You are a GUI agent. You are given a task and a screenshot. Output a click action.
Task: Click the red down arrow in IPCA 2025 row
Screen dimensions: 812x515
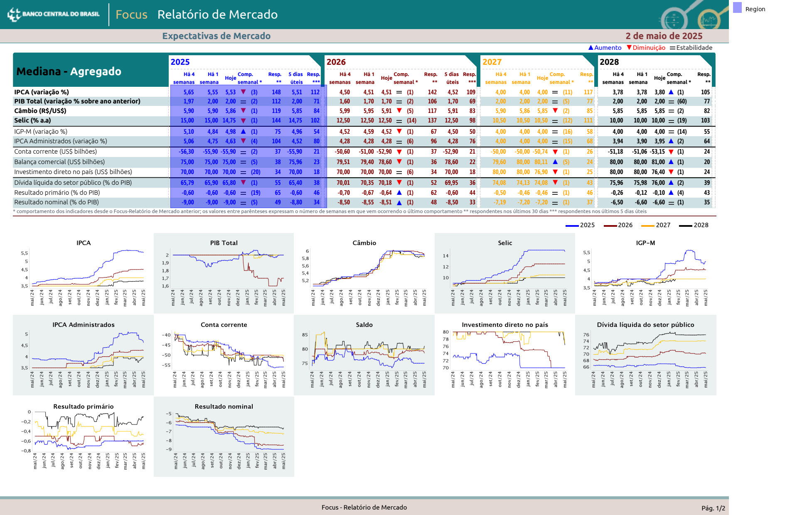[x=244, y=92]
